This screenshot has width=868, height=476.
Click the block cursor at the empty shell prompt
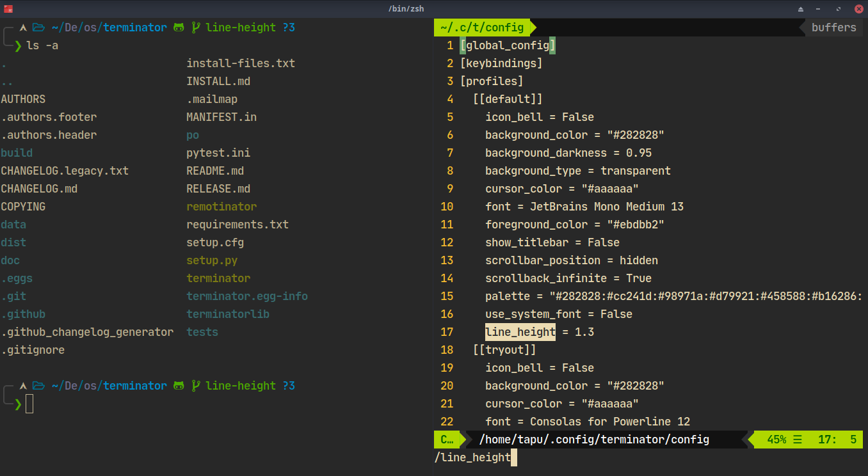point(29,404)
